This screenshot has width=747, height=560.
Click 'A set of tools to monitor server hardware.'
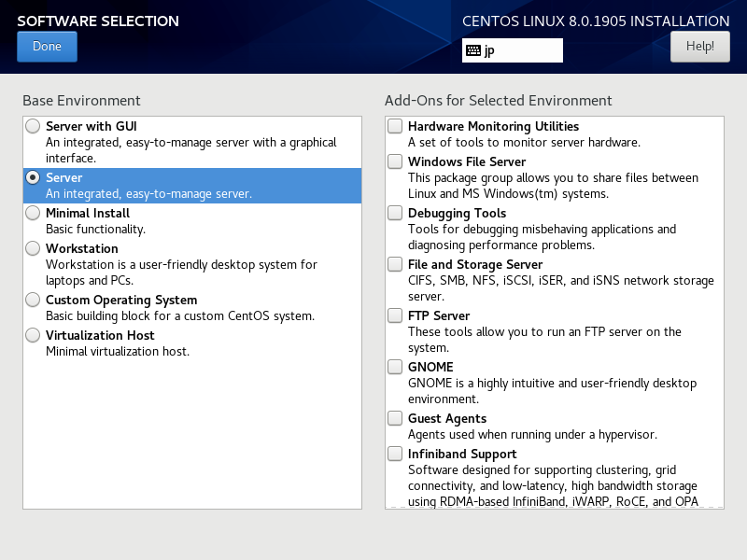click(524, 143)
